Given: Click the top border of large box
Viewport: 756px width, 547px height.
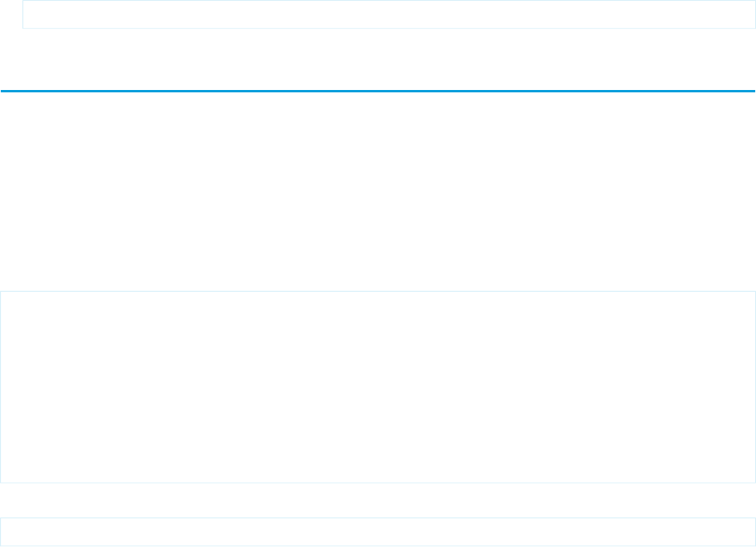Looking at the screenshot, I should tap(378, 292).
